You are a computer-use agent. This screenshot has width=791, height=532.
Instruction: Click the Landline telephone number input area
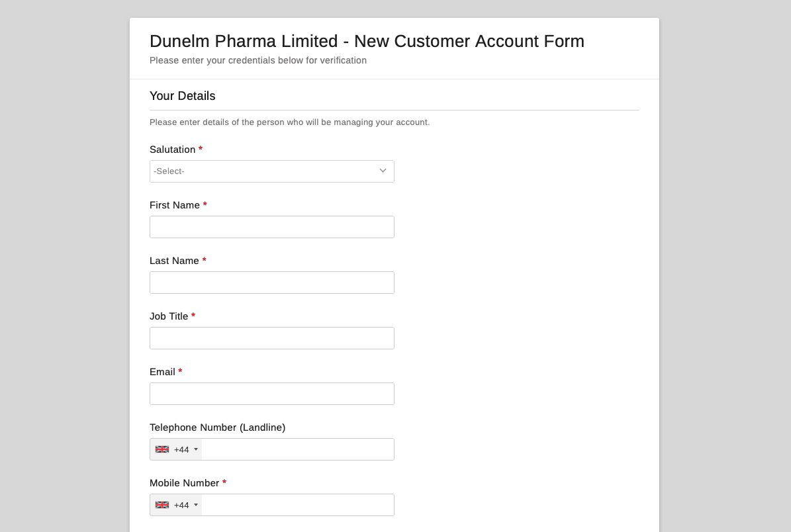pyautogui.click(x=297, y=449)
